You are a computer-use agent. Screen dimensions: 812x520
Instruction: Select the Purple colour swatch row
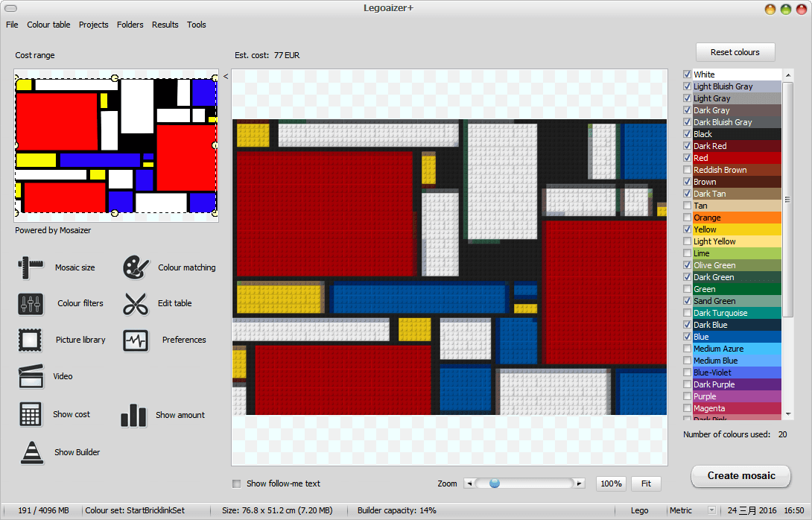pyautogui.click(x=737, y=396)
